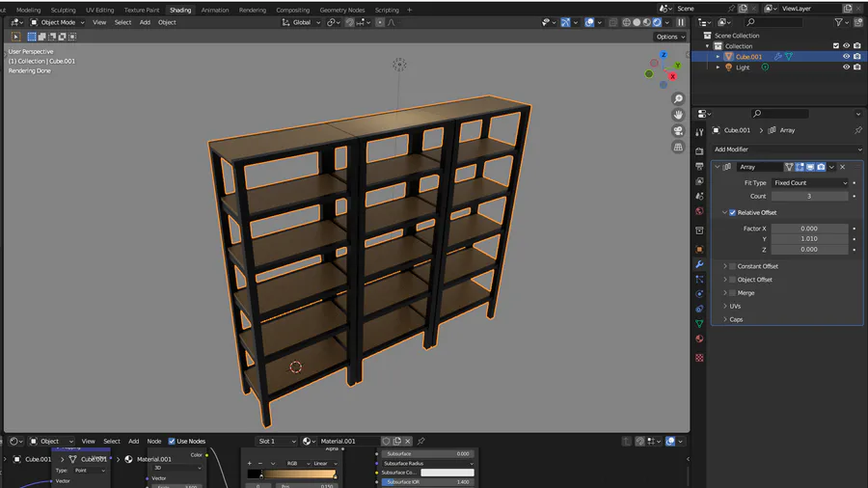Toggle Collection exclude checkbox in outliner
Screen dimensions: 868x488
(836, 46)
